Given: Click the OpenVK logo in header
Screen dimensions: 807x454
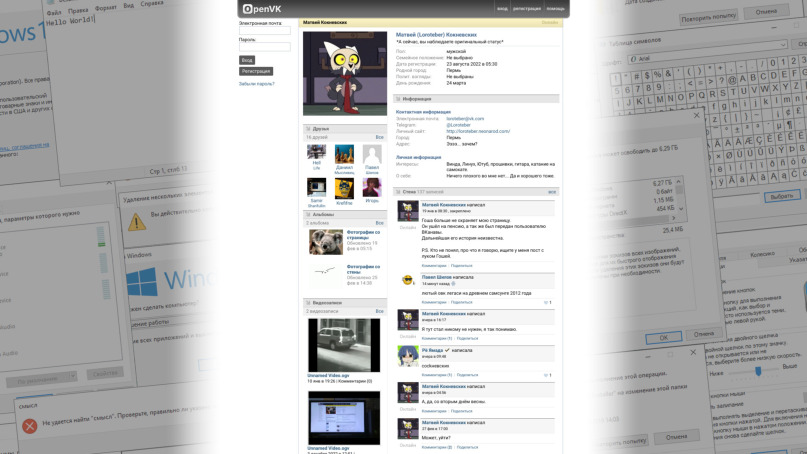Looking at the screenshot, I should (x=262, y=9).
